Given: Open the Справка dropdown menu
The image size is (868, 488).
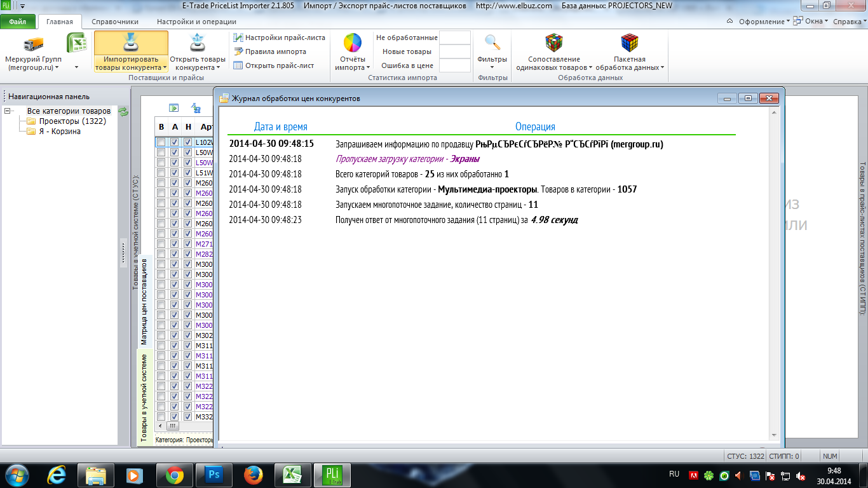Looking at the screenshot, I should click(850, 21).
